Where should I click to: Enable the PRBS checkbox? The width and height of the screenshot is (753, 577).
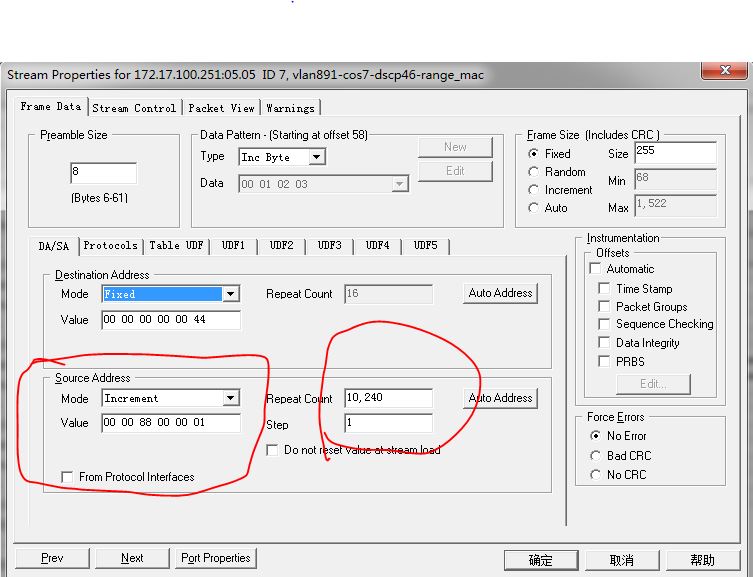click(x=604, y=361)
